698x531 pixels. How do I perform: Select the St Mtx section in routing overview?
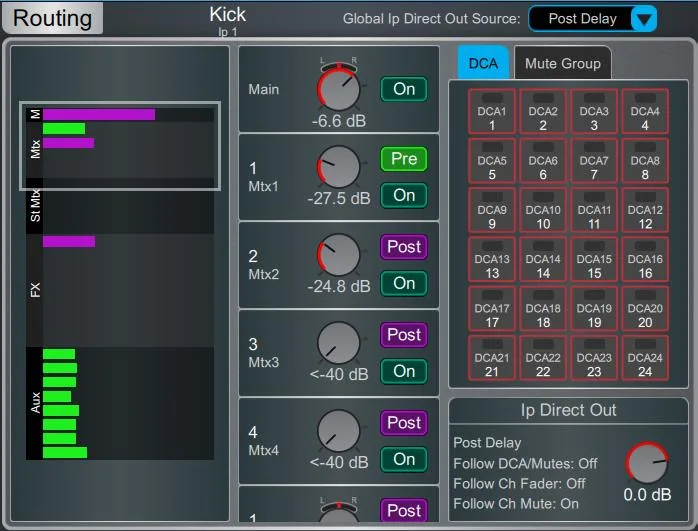point(120,206)
